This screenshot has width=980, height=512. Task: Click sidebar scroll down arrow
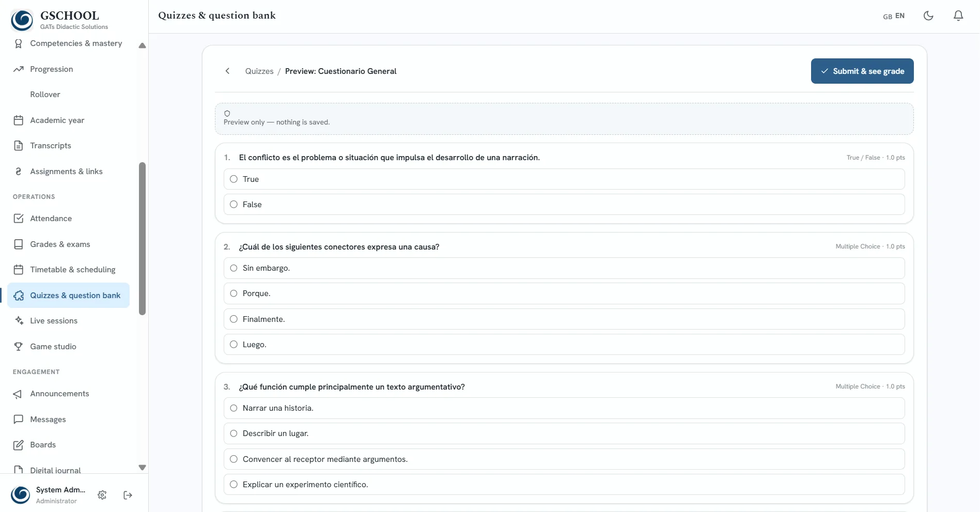[x=143, y=468]
